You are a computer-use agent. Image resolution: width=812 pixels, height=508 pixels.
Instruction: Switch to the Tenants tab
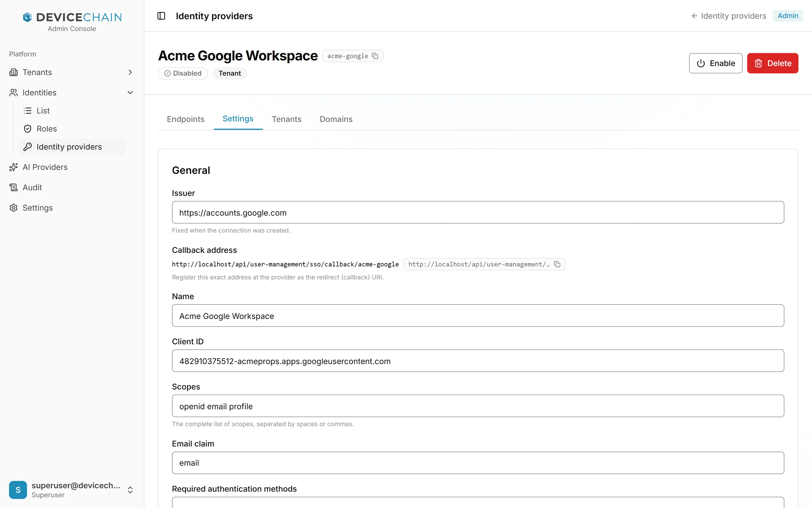click(286, 119)
